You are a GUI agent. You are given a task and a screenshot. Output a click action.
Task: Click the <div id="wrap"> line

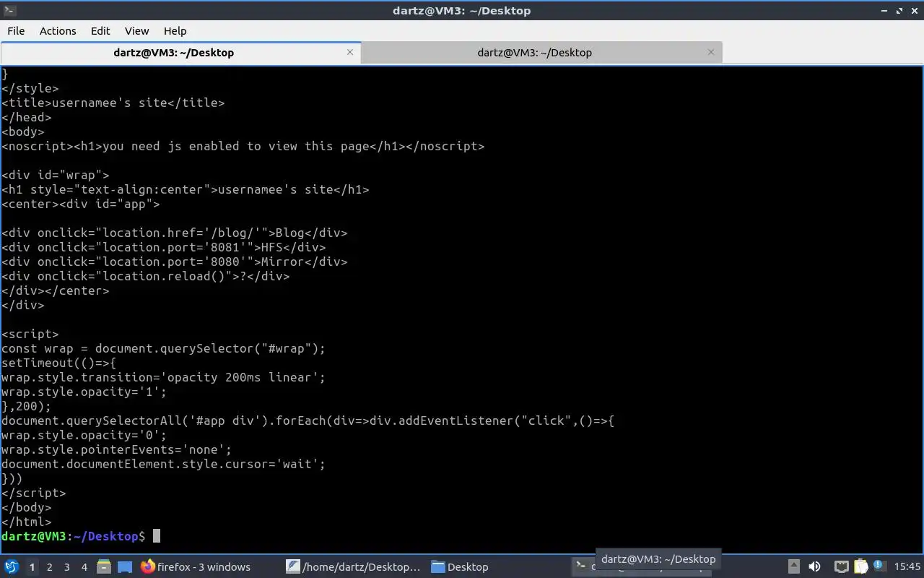[x=56, y=175]
